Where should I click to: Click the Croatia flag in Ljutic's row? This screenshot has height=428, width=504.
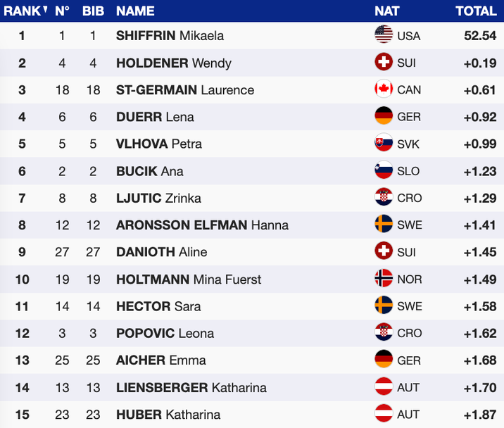coord(384,198)
